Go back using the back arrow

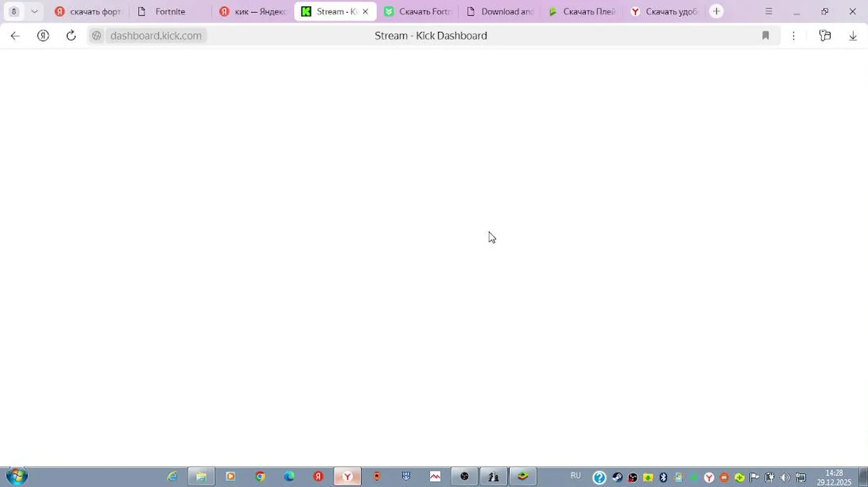pos(15,36)
